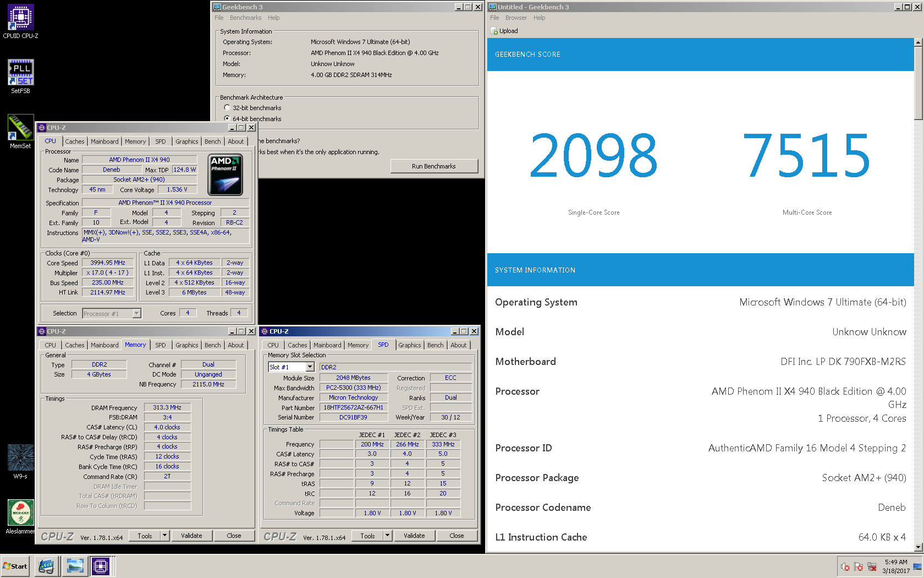Image resolution: width=924 pixels, height=578 pixels.
Task: Activate the CPU-Z taskbar button
Action: (x=101, y=566)
